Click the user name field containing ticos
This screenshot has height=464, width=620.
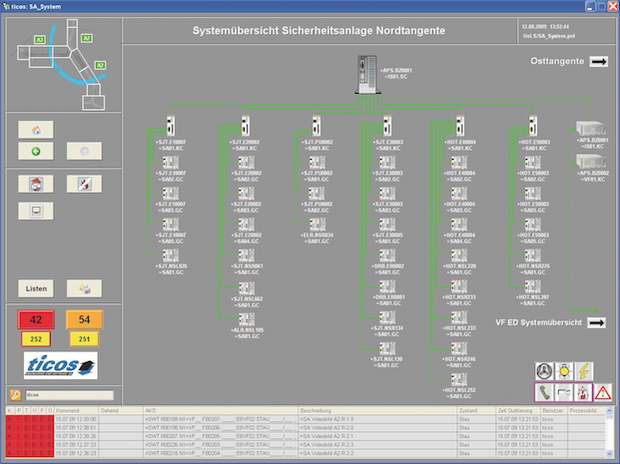pyautogui.click(x=70, y=395)
